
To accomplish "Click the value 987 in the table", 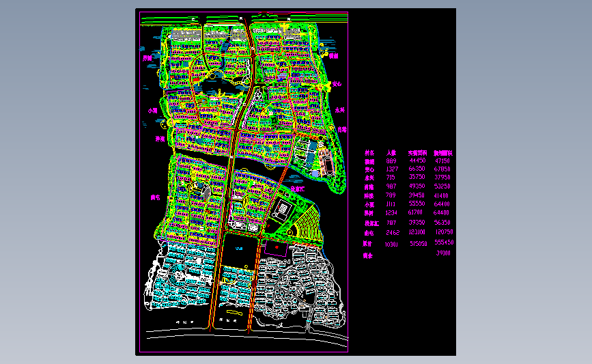I will 391,186.
